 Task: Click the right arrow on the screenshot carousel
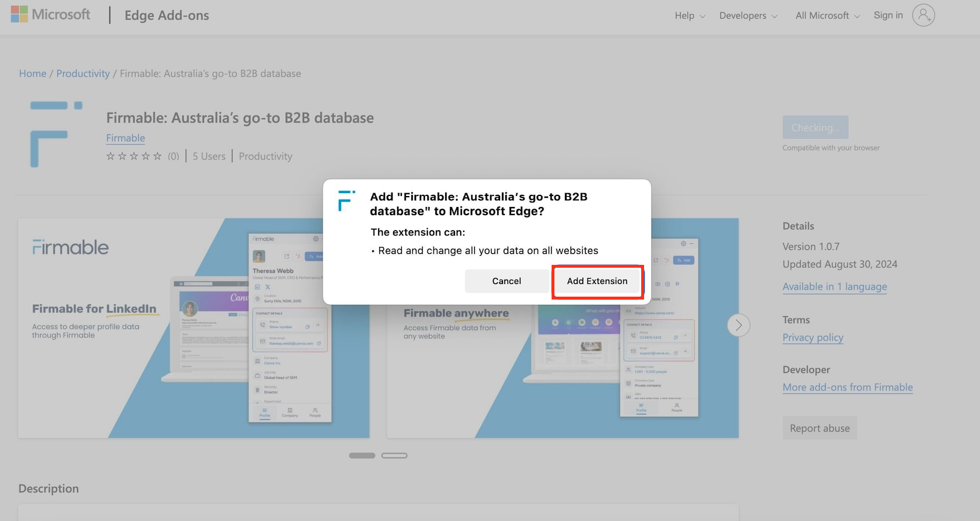(x=738, y=325)
